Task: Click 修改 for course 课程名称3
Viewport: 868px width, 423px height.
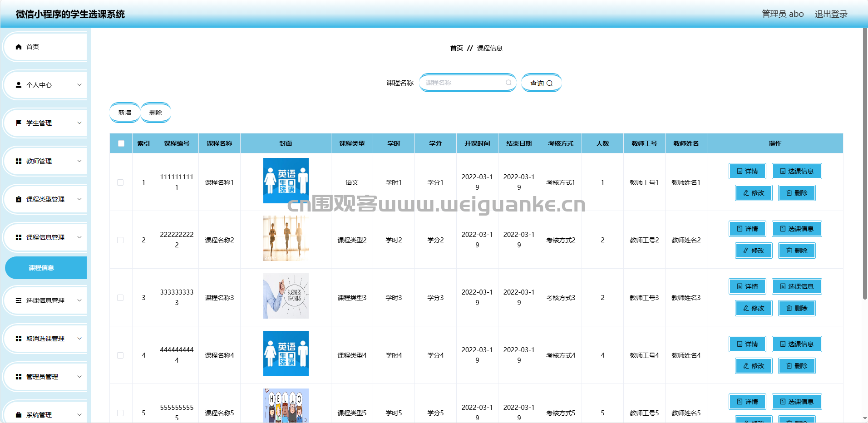Action: coord(754,308)
